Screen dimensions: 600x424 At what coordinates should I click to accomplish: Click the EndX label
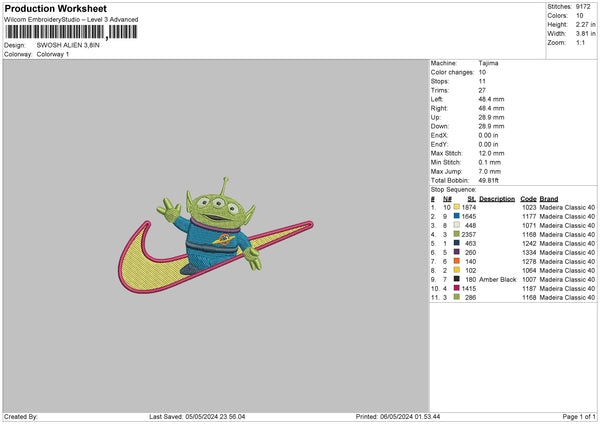(439, 135)
